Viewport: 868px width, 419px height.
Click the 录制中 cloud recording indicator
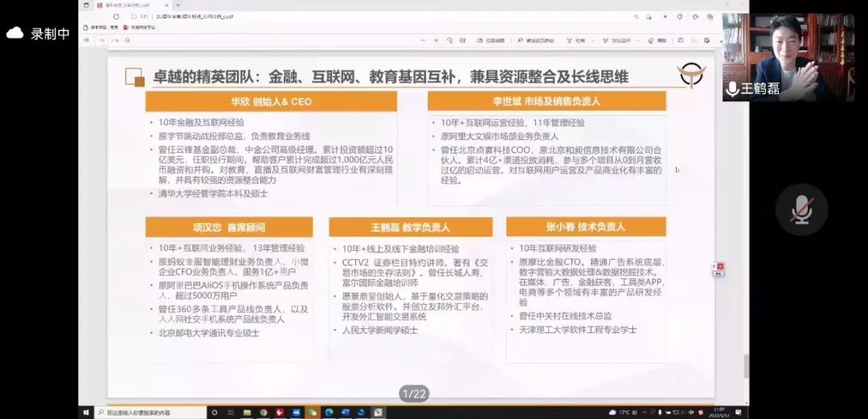pyautogui.click(x=38, y=33)
